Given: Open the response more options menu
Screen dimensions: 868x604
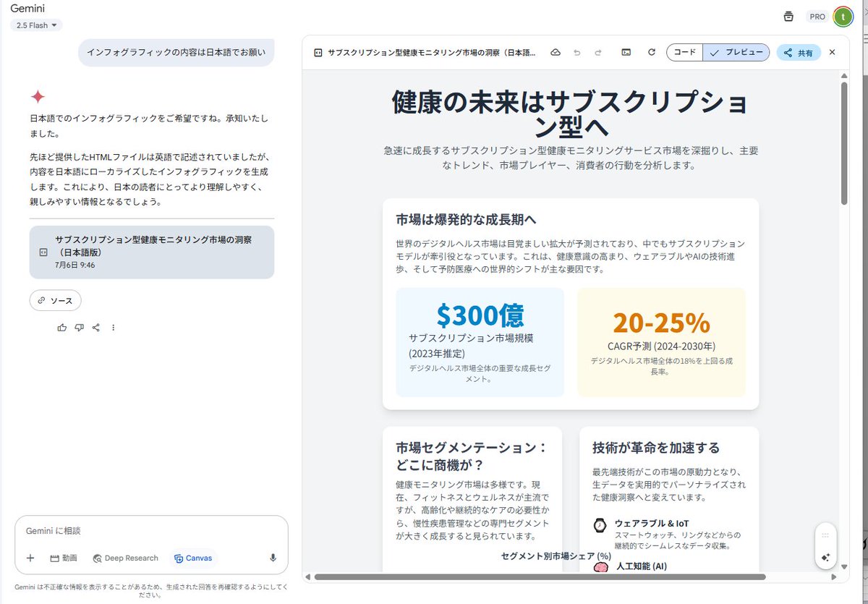Looking at the screenshot, I should point(114,328).
